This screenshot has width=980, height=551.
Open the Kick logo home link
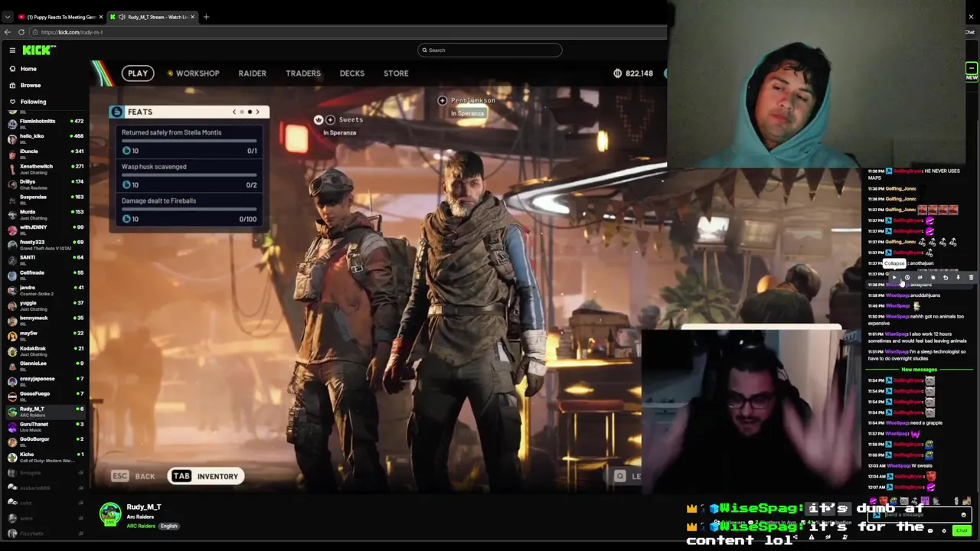click(x=38, y=50)
